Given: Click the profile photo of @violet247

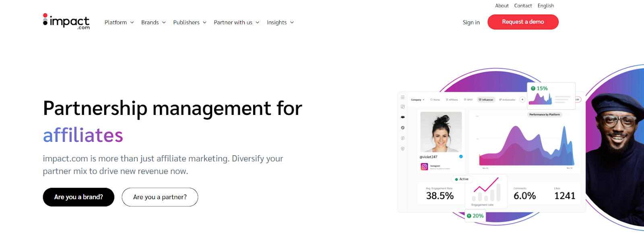Looking at the screenshot, I should click(x=441, y=132).
